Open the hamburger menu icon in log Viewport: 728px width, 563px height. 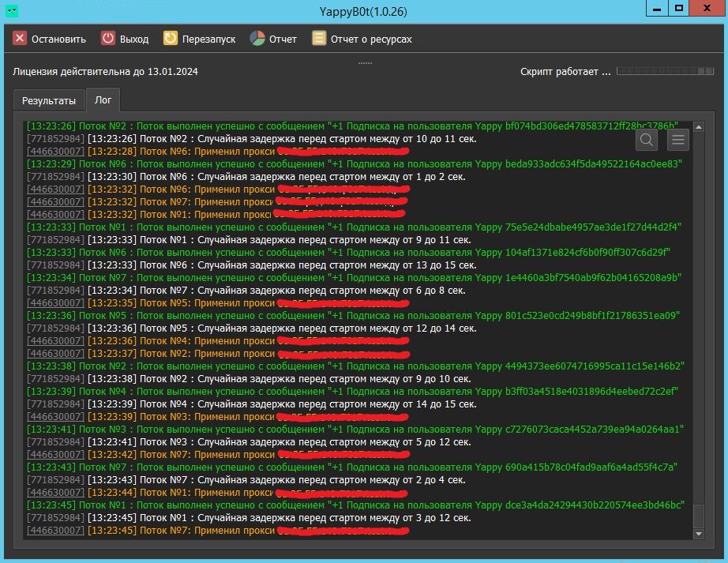677,140
